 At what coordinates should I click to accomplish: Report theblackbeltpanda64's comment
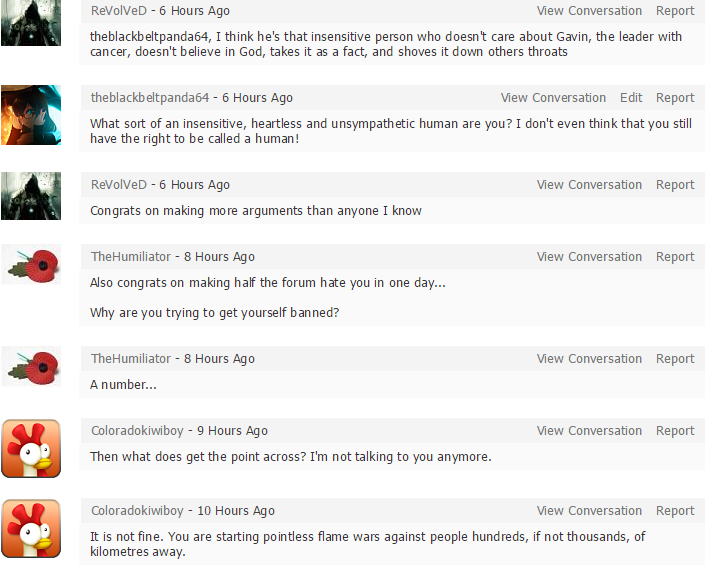click(x=675, y=98)
